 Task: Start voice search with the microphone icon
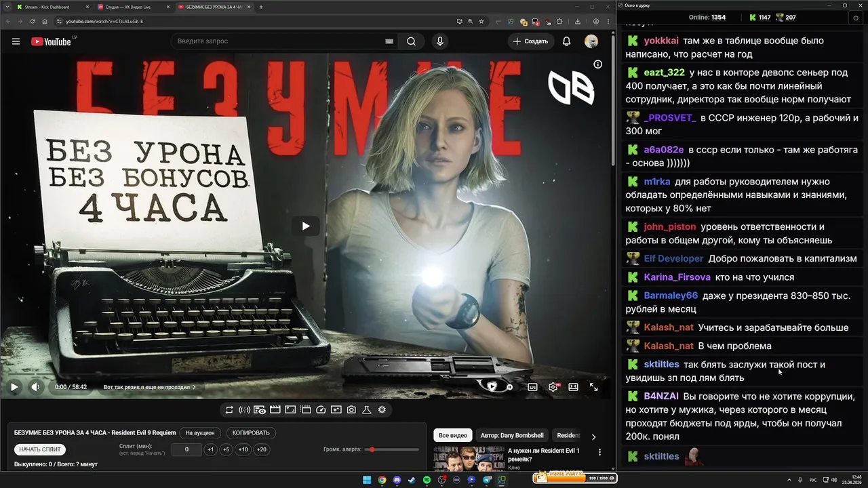coord(440,41)
